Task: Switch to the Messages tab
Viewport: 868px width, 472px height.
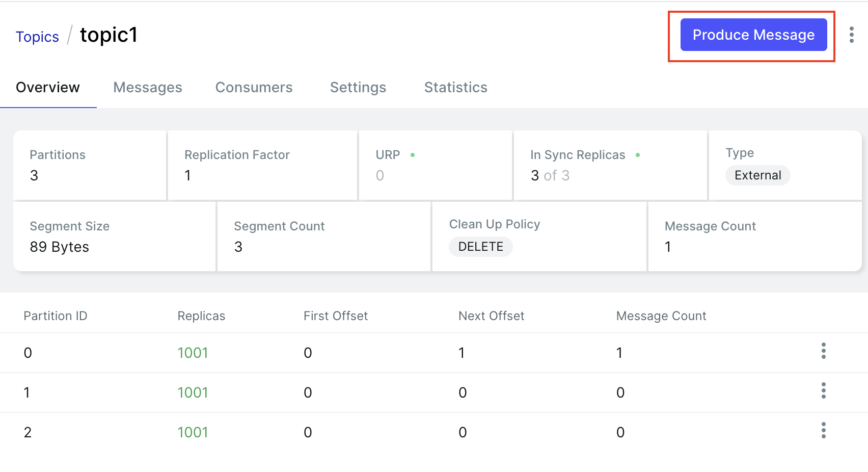Action: point(148,87)
